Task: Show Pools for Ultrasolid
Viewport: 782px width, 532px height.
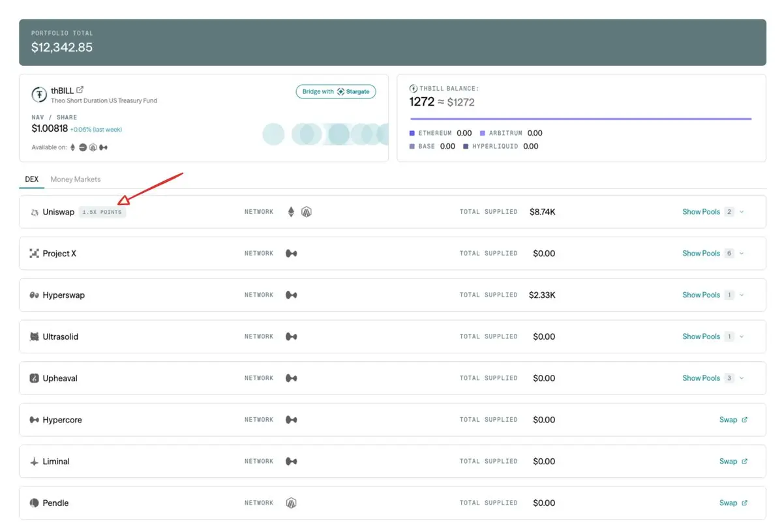Action: [x=700, y=336]
